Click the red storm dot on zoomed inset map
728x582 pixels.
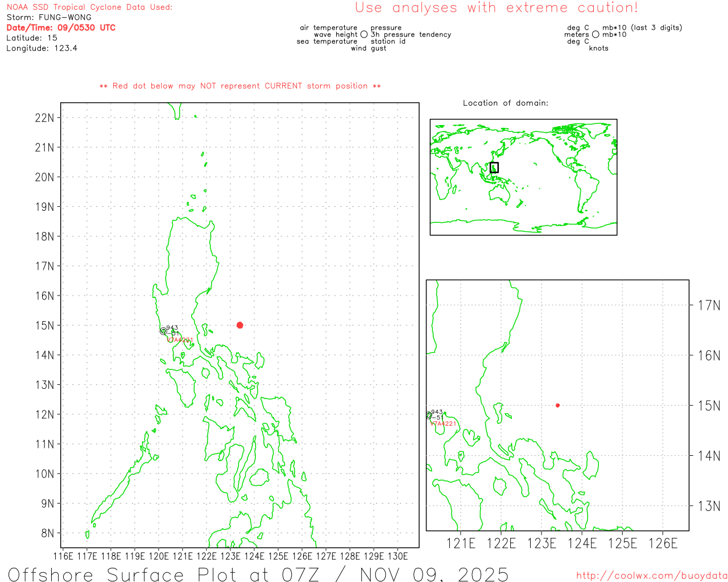click(x=557, y=405)
